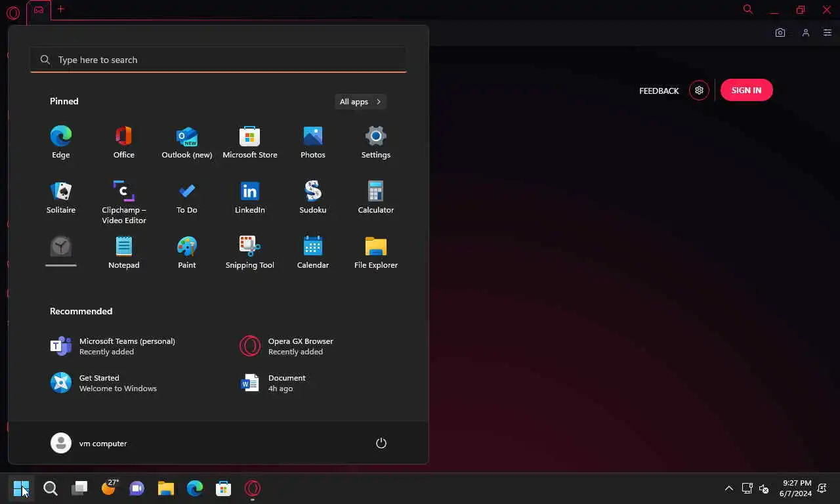
Task: Click the muted volume tray icon
Action: (x=764, y=488)
